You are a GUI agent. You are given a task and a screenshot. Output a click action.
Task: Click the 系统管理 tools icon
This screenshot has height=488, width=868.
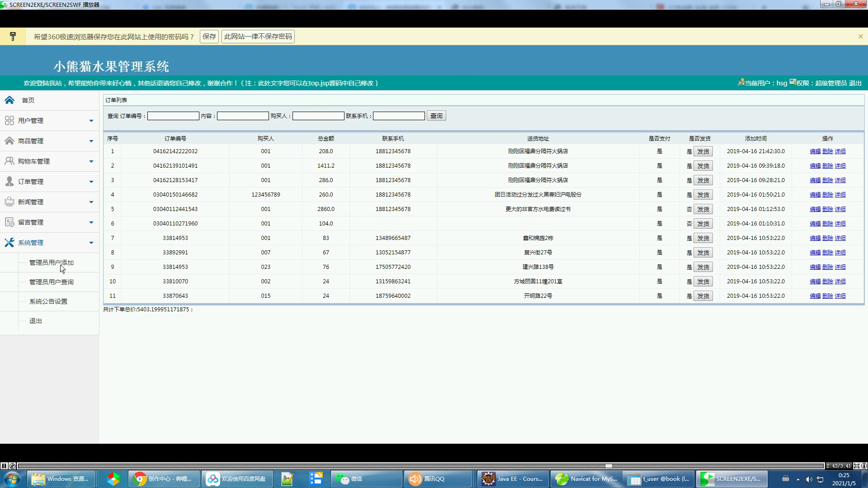[x=9, y=242]
